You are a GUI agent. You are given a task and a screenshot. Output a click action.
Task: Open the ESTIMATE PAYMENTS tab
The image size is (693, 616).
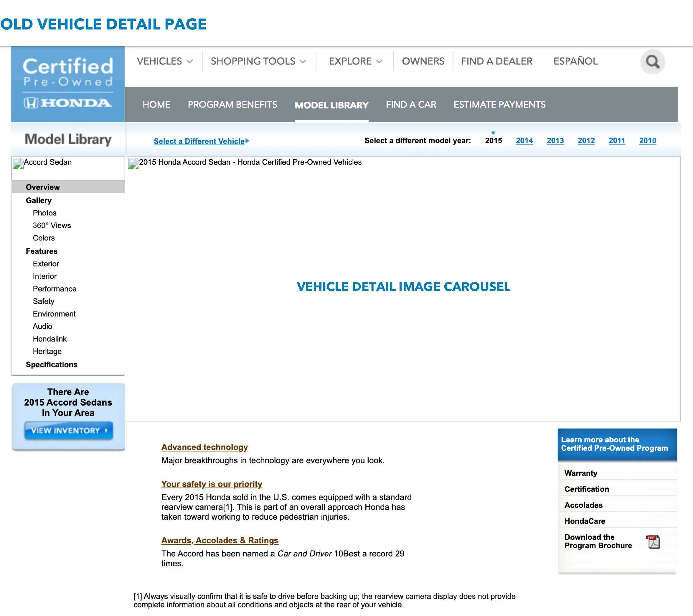pyautogui.click(x=499, y=105)
